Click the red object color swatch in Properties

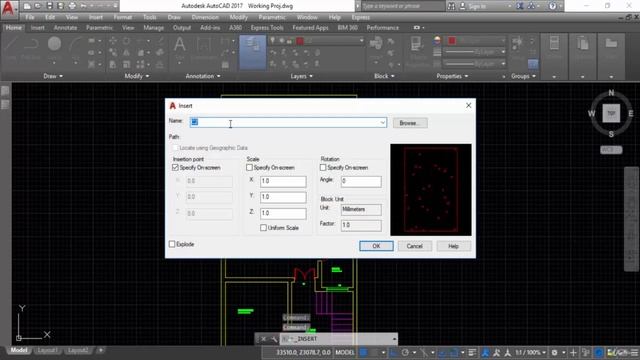coord(452,40)
